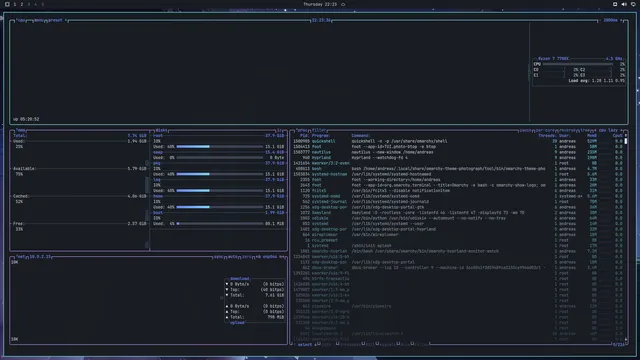Cycle the preset option in btop header

click(56, 20)
